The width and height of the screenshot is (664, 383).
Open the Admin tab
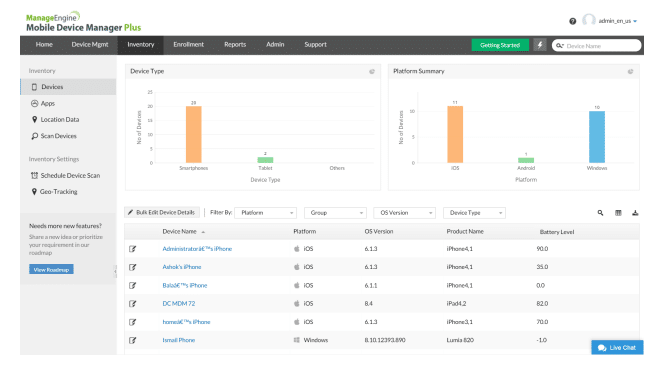coord(275,44)
